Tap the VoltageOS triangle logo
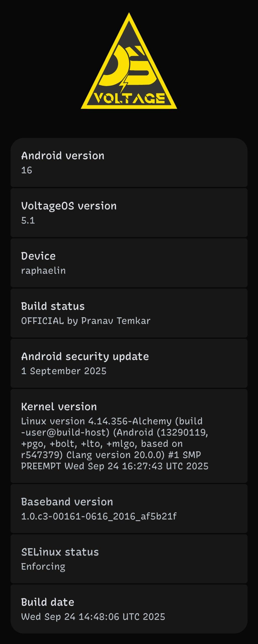The height and width of the screenshot is (644, 258). click(x=129, y=65)
